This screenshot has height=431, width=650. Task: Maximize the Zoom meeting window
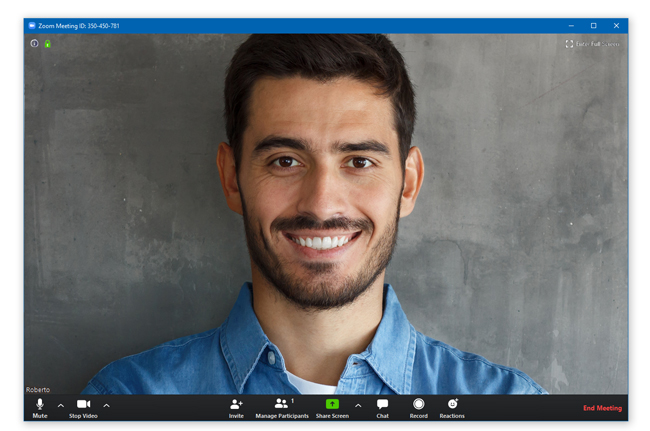(593, 25)
